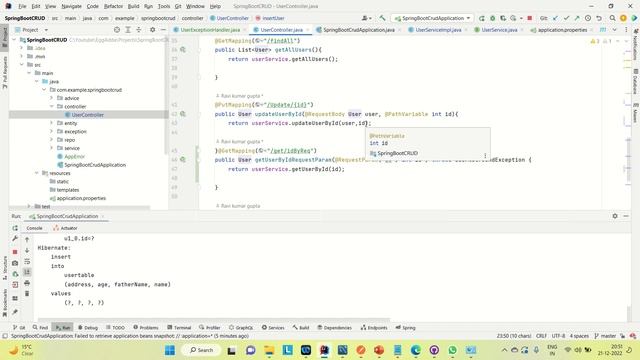Collapse the SpringBootCRUD root node

[x=15, y=40]
